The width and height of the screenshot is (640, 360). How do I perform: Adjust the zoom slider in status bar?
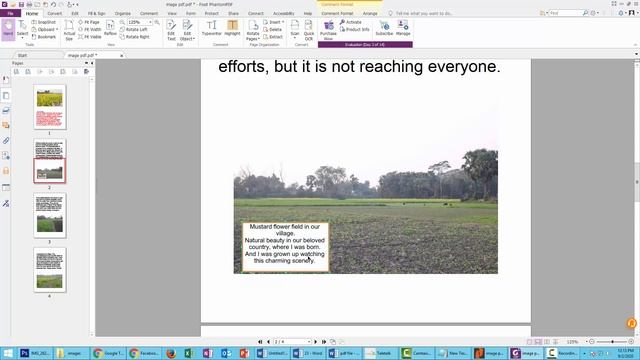click(611, 342)
